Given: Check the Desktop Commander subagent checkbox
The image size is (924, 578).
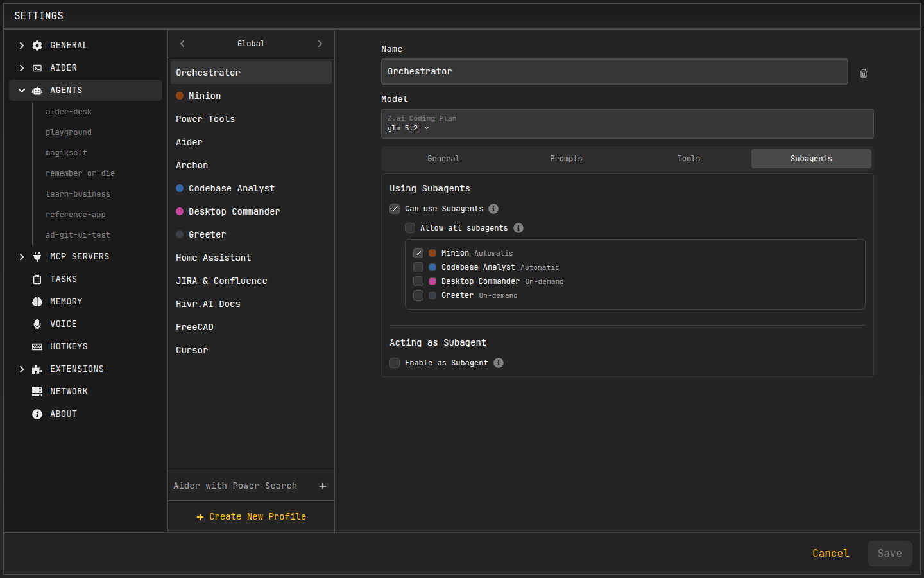Looking at the screenshot, I should point(418,281).
